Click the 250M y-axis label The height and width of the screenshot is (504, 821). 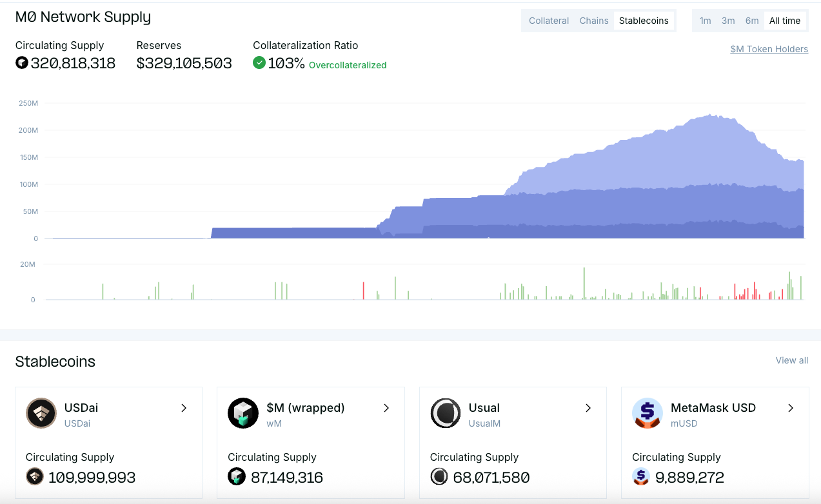pyautogui.click(x=28, y=103)
